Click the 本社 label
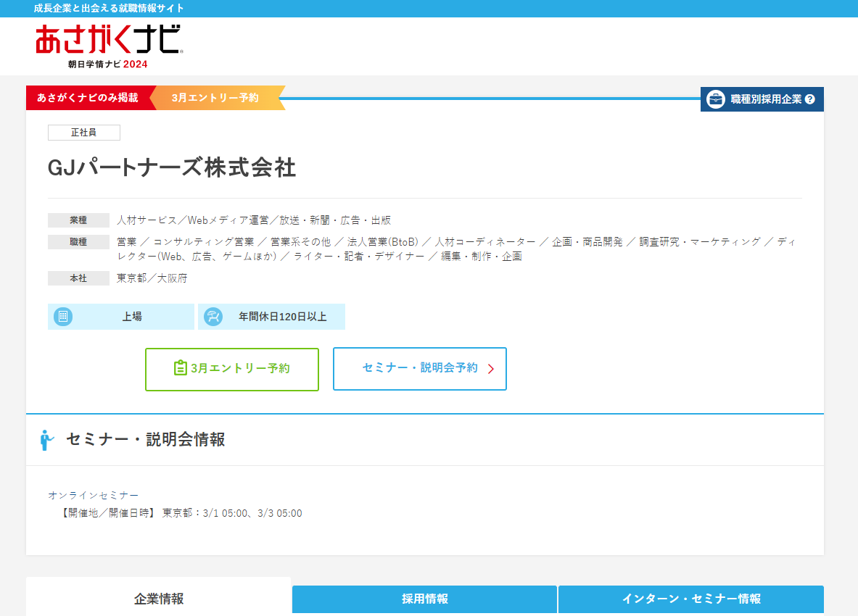Viewport: 858px width, 616px height. 78,278
